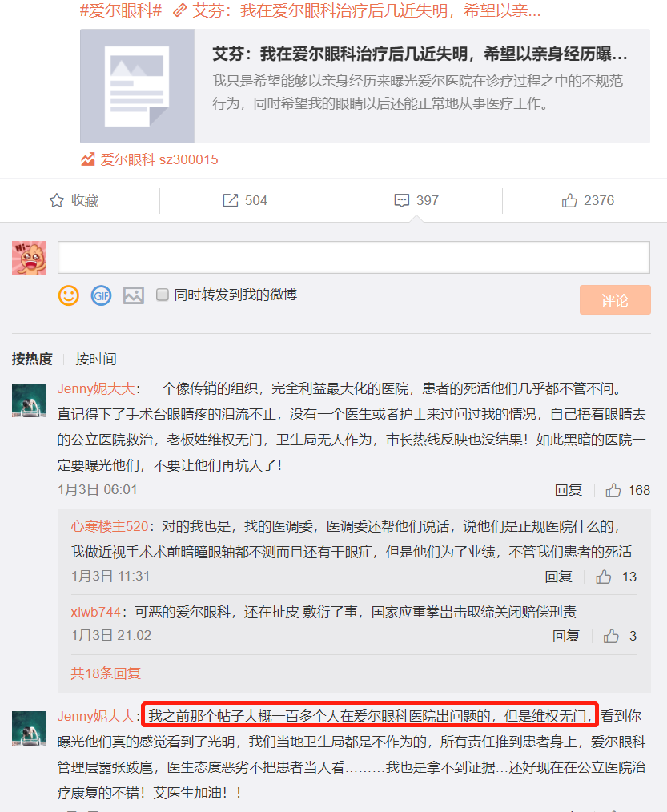Click the star favorite (收藏) icon
667x812 pixels.
click(56, 200)
